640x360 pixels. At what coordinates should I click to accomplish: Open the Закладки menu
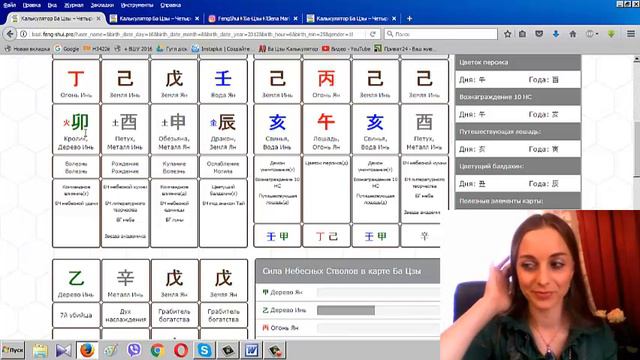click(102, 5)
